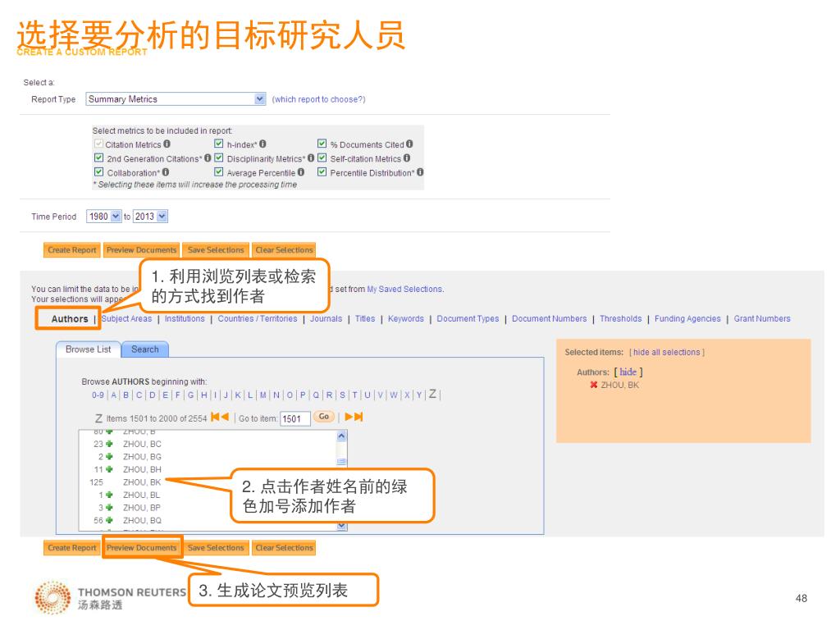Viewport: 840px width, 630px height.
Task: Click Go to item input field
Action: point(295,418)
